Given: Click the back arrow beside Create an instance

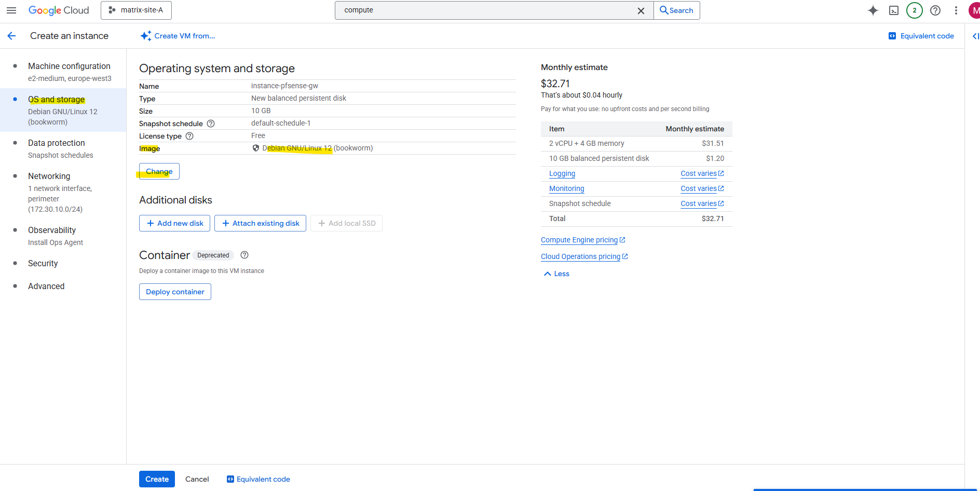Looking at the screenshot, I should pyautogui.click(x=12, y=36).
